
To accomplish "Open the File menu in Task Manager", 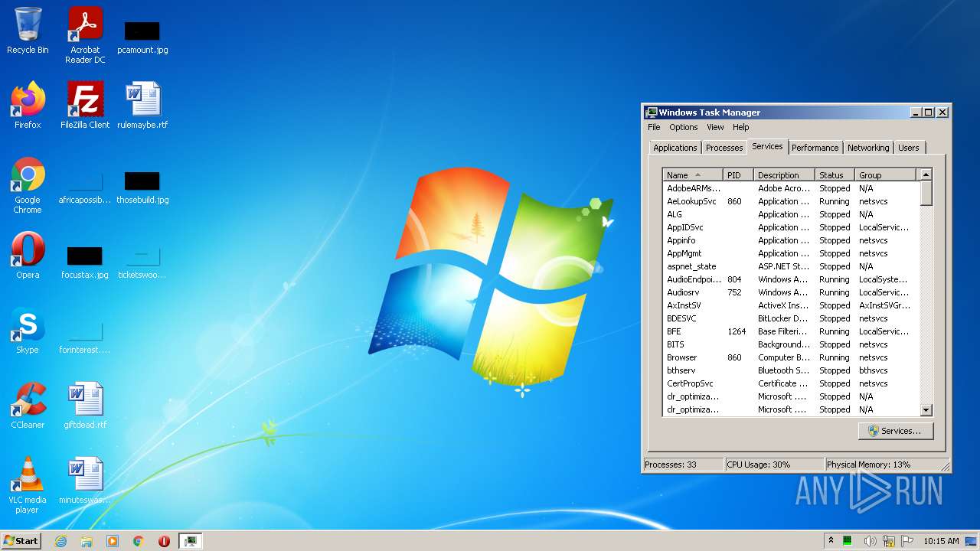I will 654,127.
